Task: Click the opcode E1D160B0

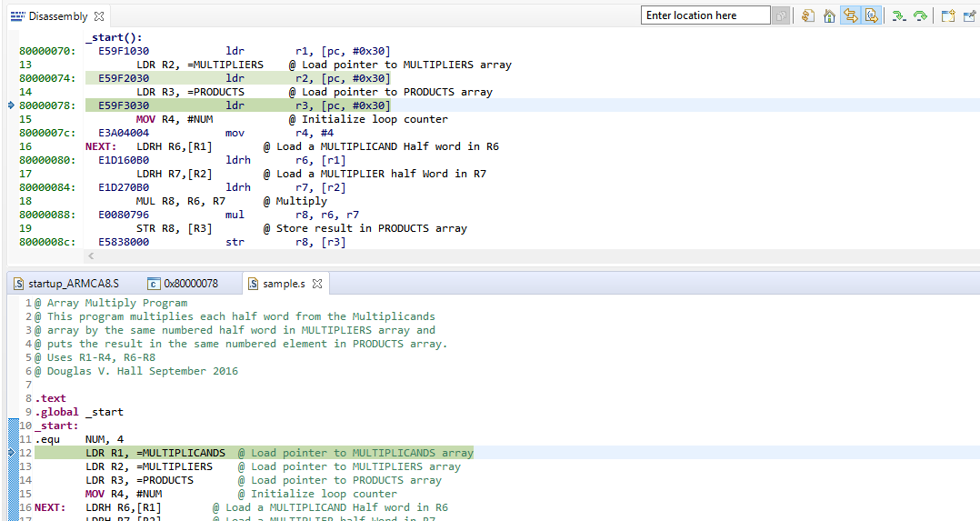Action: [x=124, y=160]
